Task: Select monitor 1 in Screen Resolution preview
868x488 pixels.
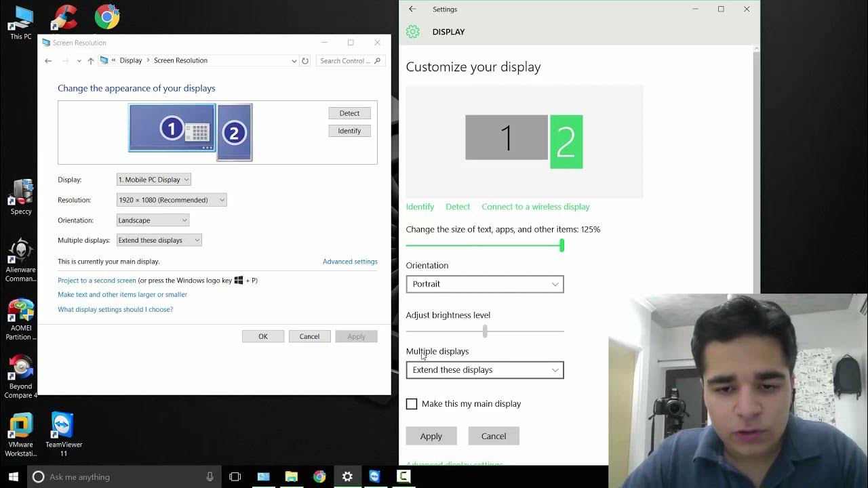Action: 172,128
